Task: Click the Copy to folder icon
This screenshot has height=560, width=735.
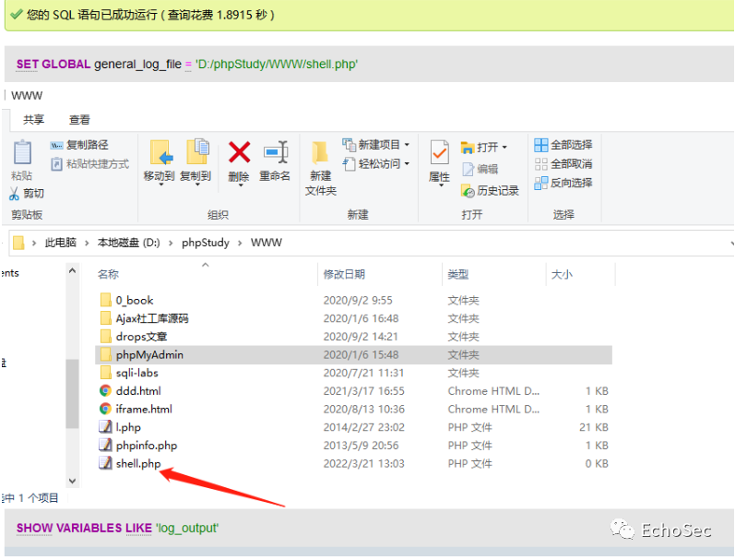Action: pyautogui.click(x=197, y=152)
